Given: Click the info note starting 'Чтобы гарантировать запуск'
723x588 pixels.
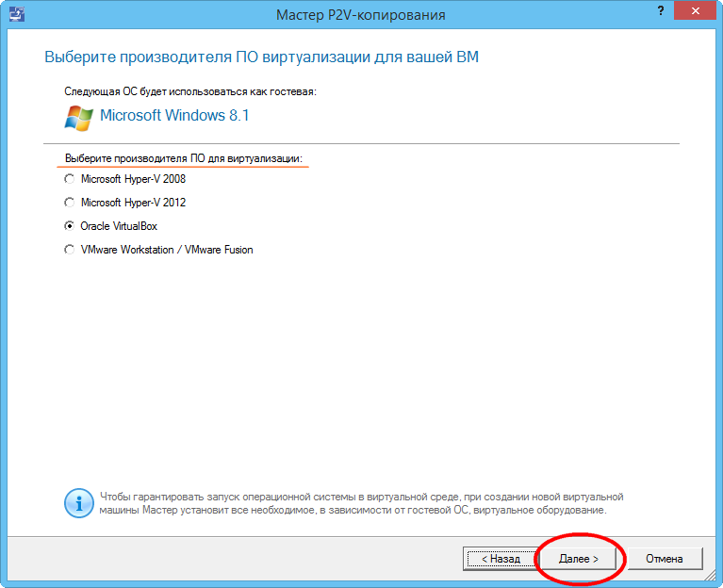Looking at the screenshot, I should pos(362,503).
